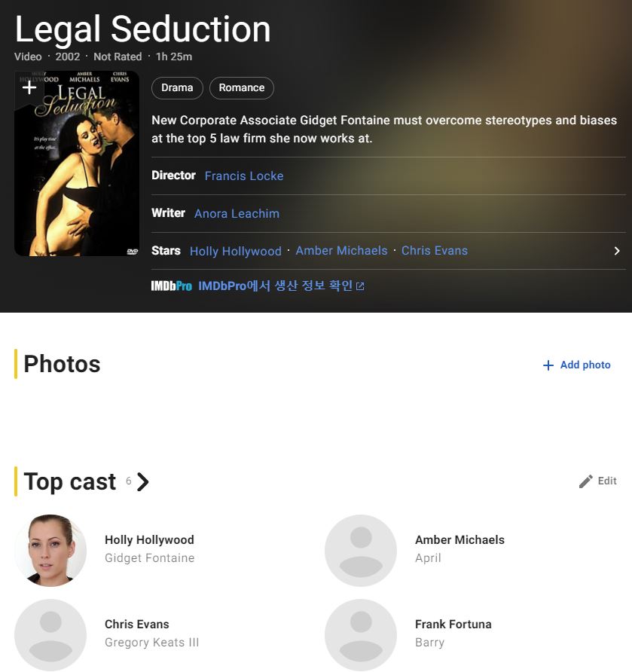
Task: Open Amber Michaels link in Stars row
Action: click(341, 251)
